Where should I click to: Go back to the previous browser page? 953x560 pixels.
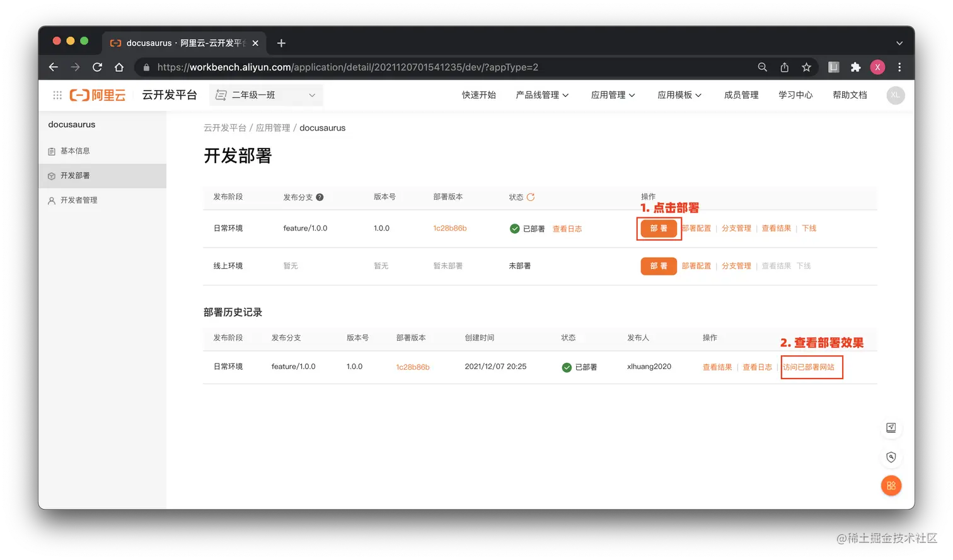tap(54, 67)
